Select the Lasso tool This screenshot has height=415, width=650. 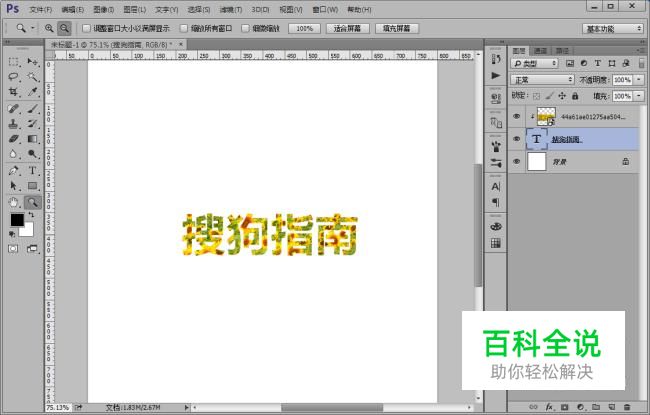(13, 77)
